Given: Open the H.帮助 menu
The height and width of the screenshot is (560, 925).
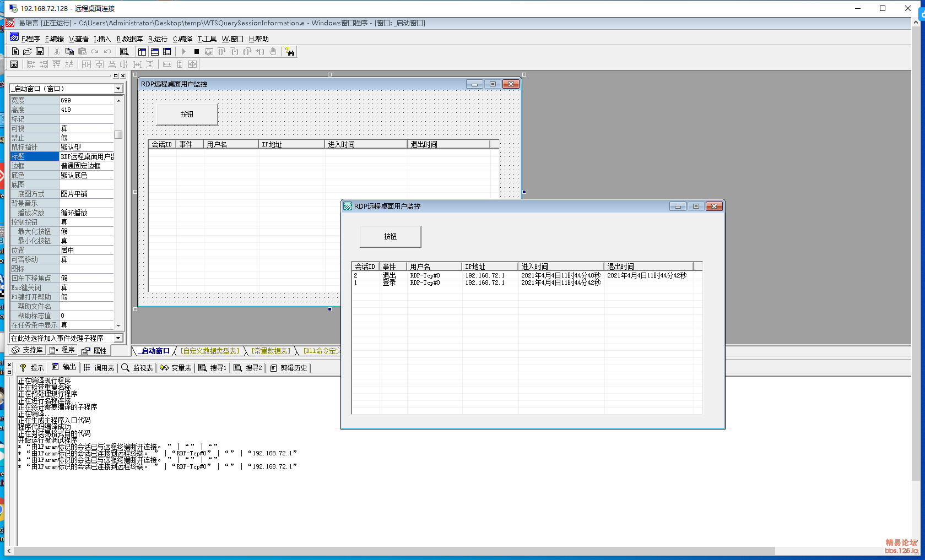Looking at the screenshot, I should (x=258, y=39).
